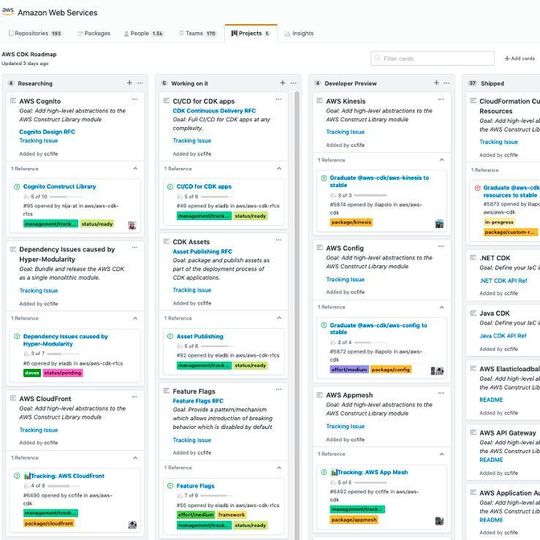The width and height of the screenshot is (540, 540).
Task: Open the Feature Flags RFC link
Action: 198,401
